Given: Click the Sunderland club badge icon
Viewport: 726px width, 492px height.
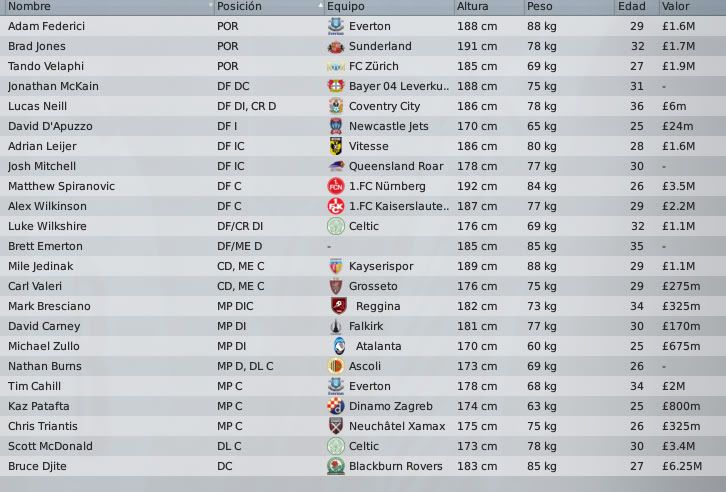Looking at the screenshot, I should [335, 46].
